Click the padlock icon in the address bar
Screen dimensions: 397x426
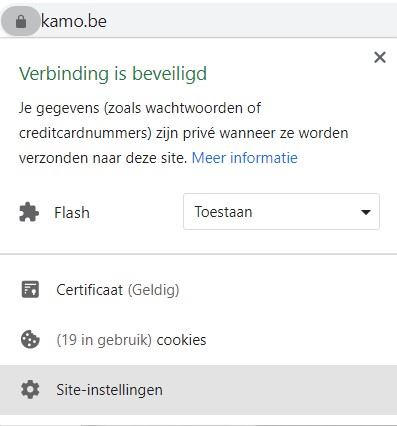point(21,22)
